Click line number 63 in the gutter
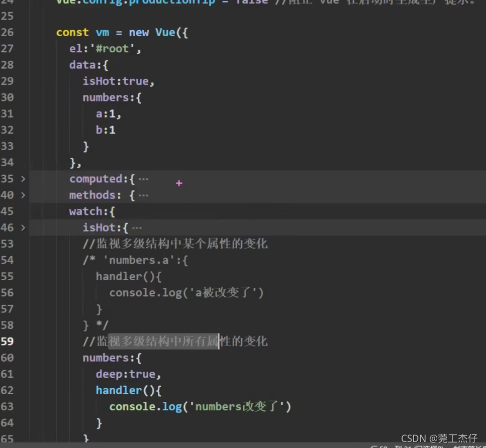 coord(7,406)
